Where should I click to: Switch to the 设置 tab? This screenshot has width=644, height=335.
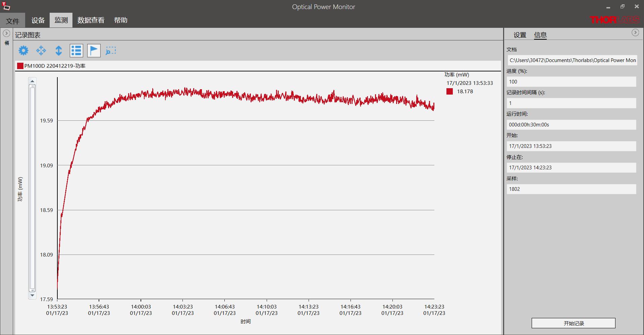520,35
